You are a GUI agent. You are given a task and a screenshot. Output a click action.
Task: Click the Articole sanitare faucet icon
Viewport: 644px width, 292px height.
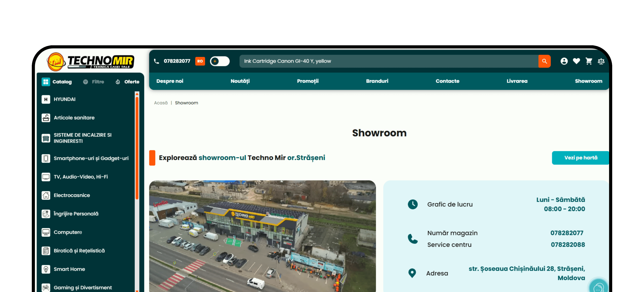point(46,118)
